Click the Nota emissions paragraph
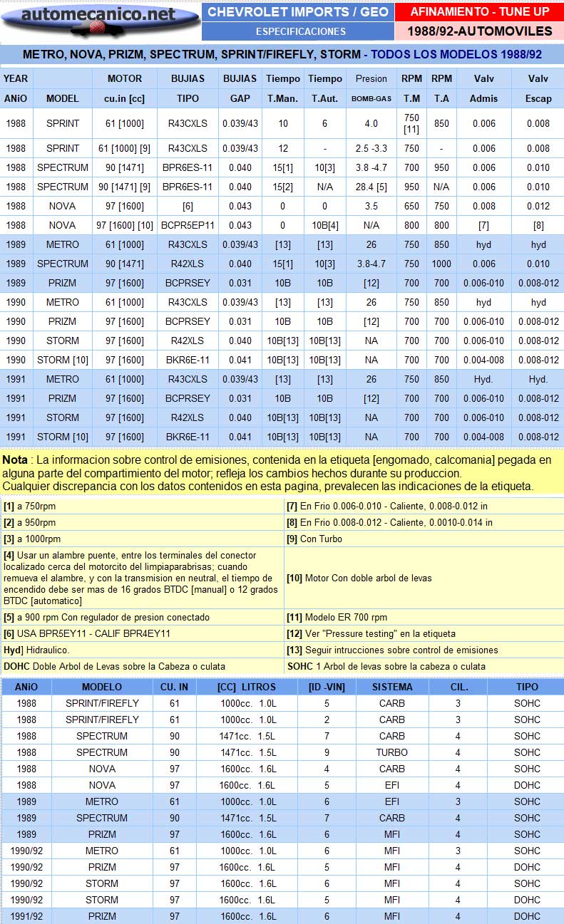Viewport: 564px width, 924px height. click(x=282, y=473)
